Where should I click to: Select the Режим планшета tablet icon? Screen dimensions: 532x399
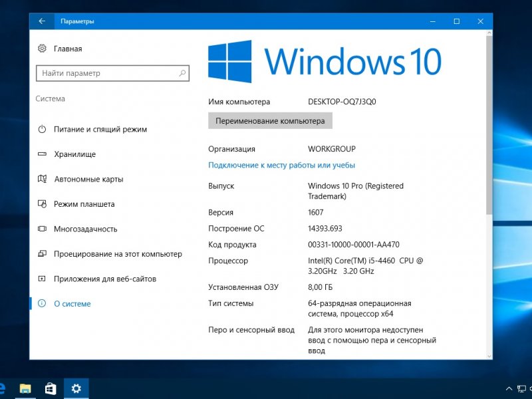coord(42,204)
